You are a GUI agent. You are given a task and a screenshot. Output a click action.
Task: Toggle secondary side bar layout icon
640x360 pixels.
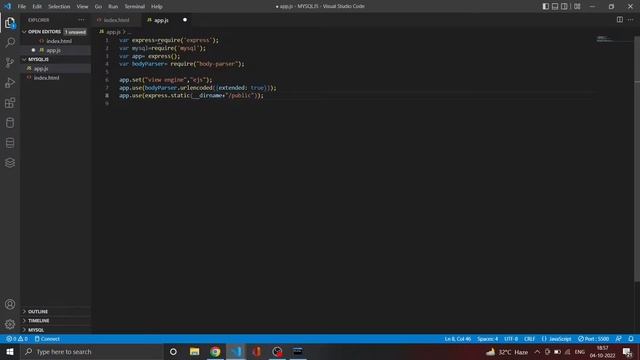(x=564, y=6)
